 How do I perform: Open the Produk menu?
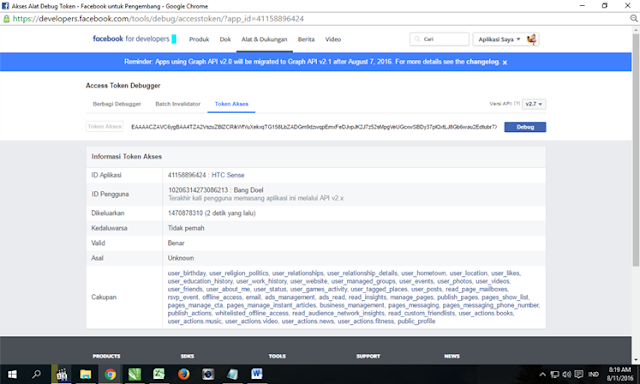tap(199, 39)
